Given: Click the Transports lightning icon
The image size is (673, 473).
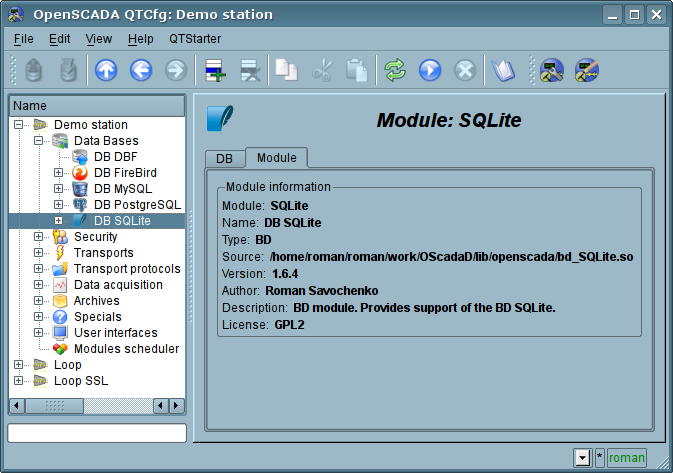Looking at the screenshot, I should (60, 253).
